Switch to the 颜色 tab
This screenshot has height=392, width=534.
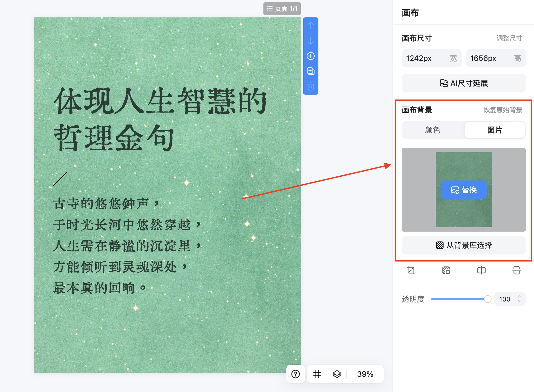click(433, 130)
